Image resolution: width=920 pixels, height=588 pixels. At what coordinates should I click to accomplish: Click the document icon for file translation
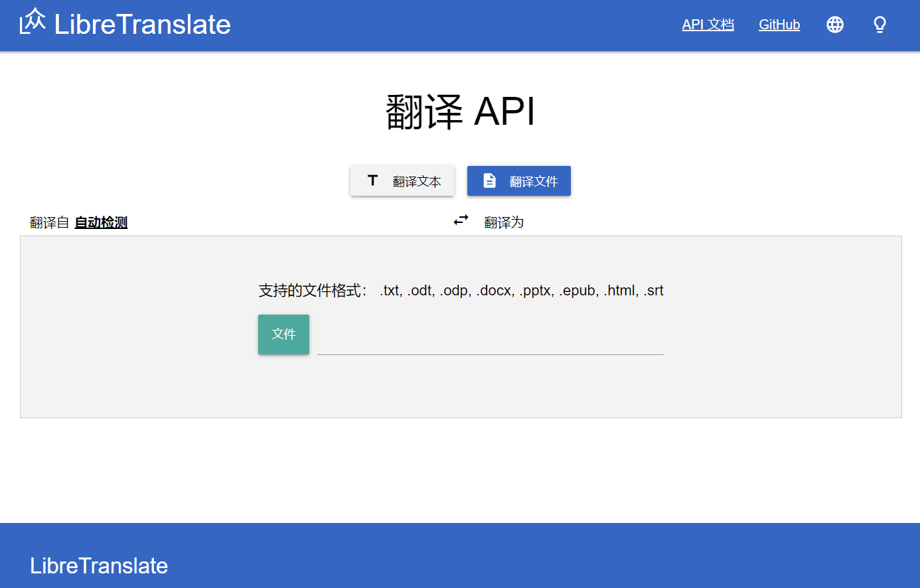pyautogui.click(x=489, y=181)
